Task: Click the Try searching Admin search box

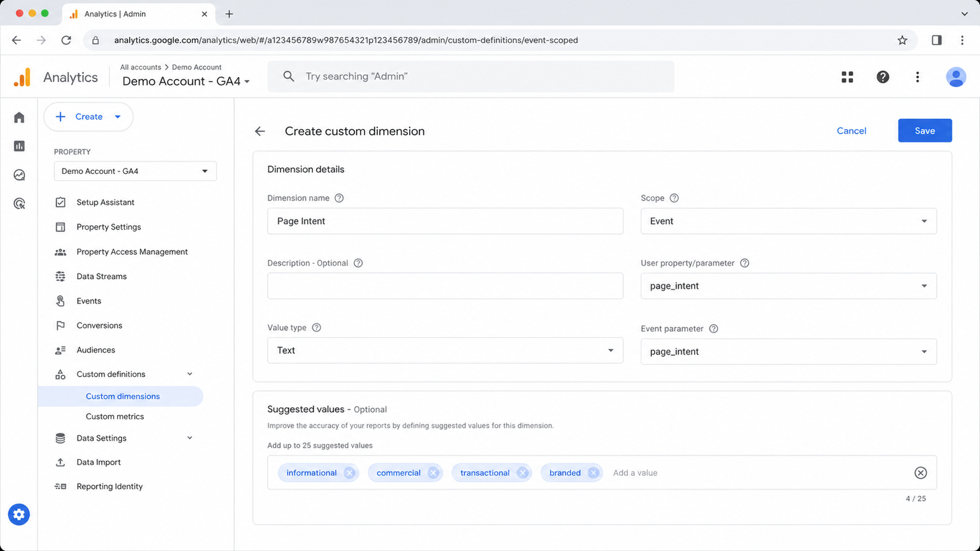Action: click(x=470, y=77)
